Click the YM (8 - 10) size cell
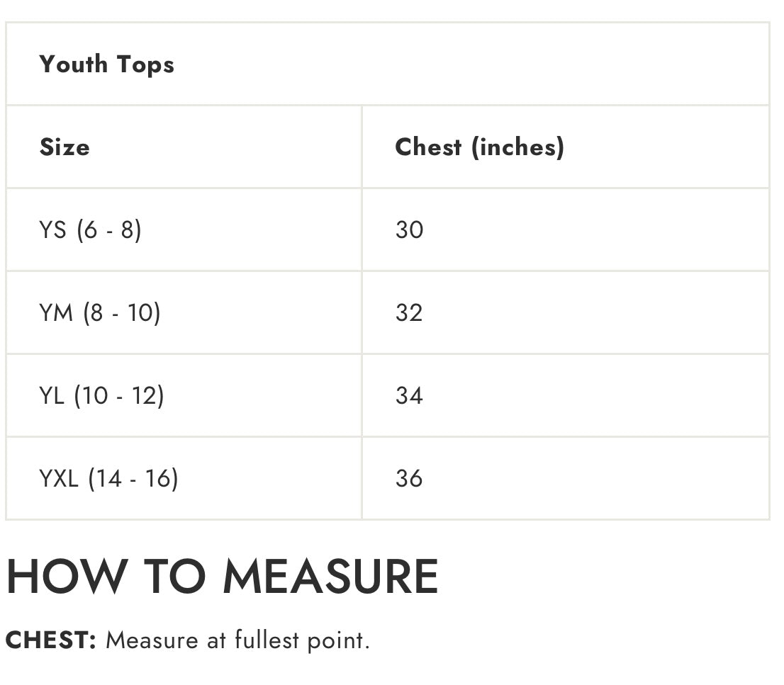784x685 pixels. [x=100, y=313]
